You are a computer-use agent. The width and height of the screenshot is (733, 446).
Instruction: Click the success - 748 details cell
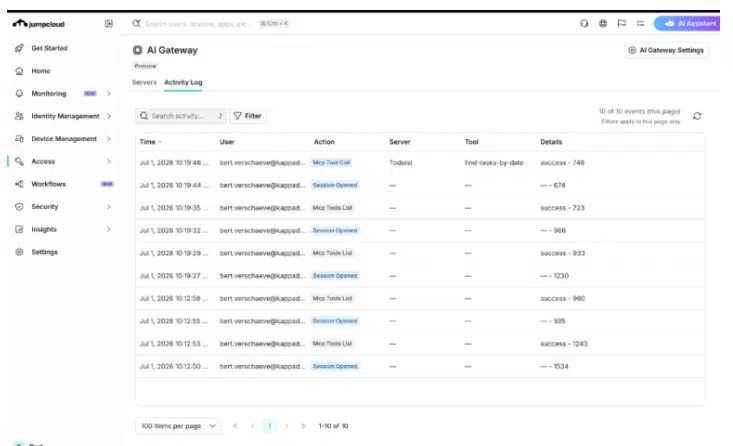coord(562,163)
